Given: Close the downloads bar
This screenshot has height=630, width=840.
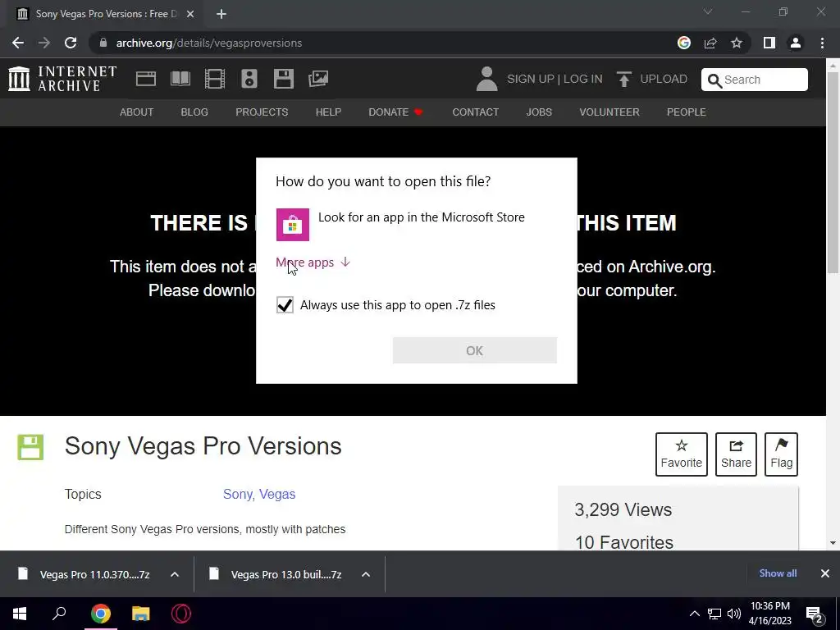Looking at the screenshot, I should 825,573.
